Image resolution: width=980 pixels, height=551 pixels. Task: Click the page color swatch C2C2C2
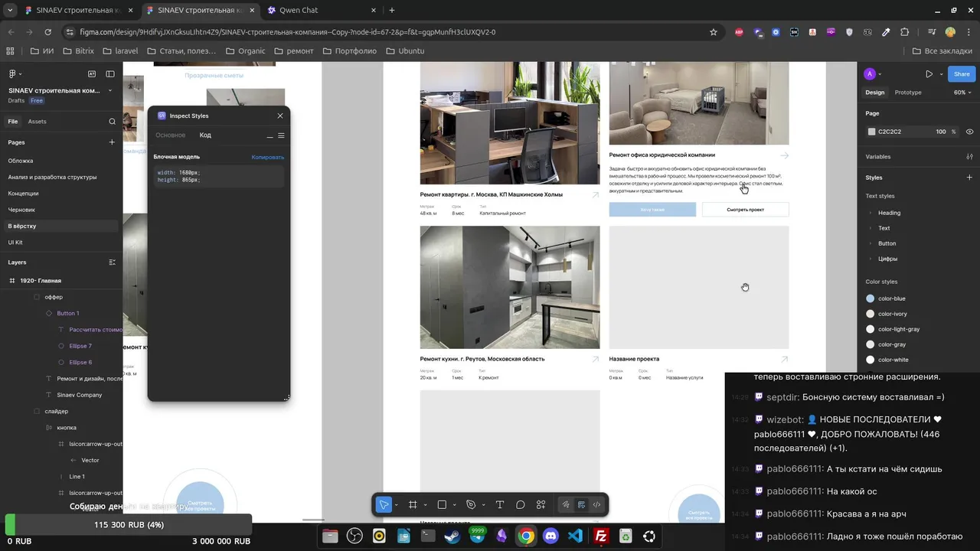point(871,132)
